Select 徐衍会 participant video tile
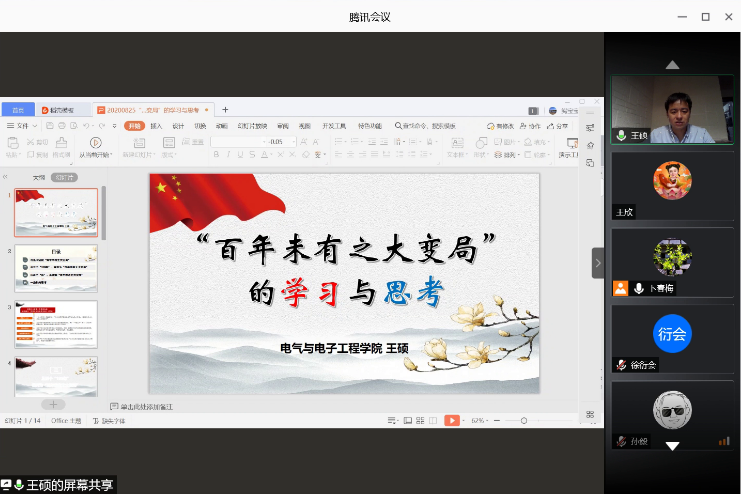 coord(672,339)
